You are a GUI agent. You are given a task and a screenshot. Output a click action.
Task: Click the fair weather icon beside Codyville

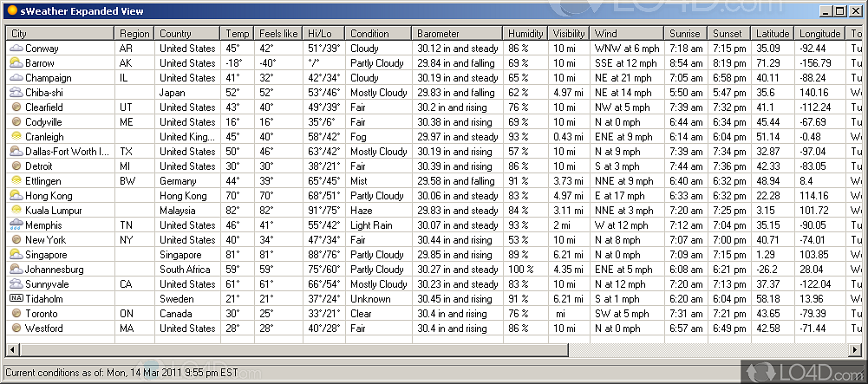(x=16, y=121)
